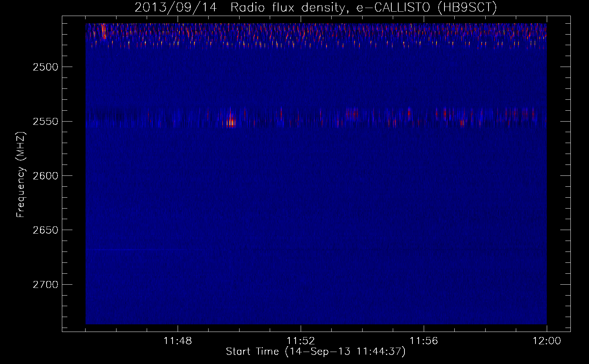
Task: Click the 12:00 time tick label
Action: coord(547,341)
